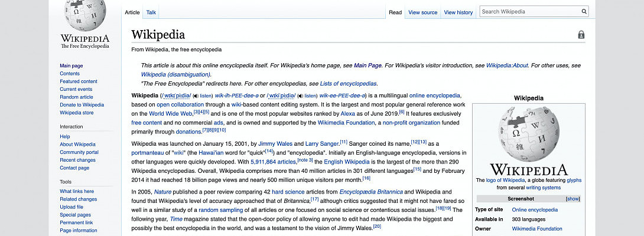Open the Larry Sanger link
The height and width of the screenshot is (236, 644).
[x=322, y=144]
